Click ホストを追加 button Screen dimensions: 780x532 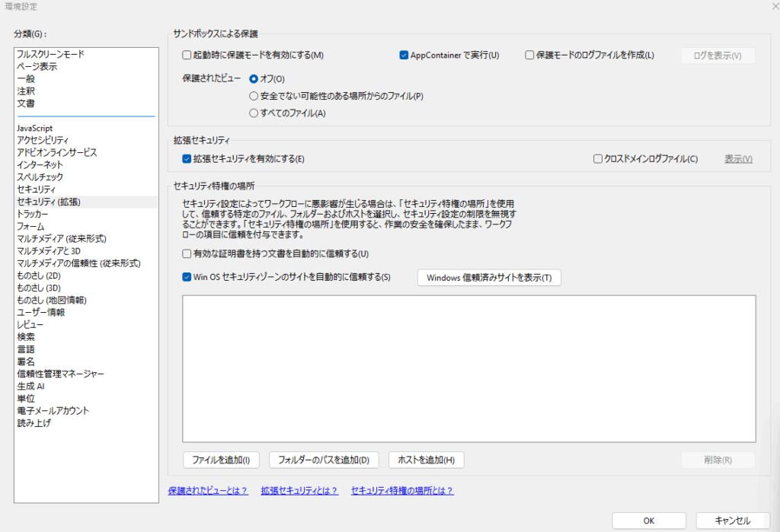[426, 460]
